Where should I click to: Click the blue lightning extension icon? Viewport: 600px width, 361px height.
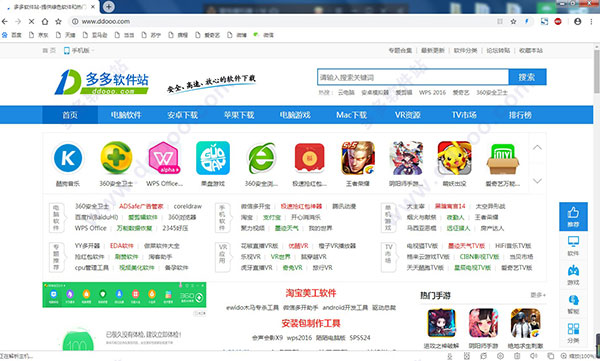(x=527, y=21)
